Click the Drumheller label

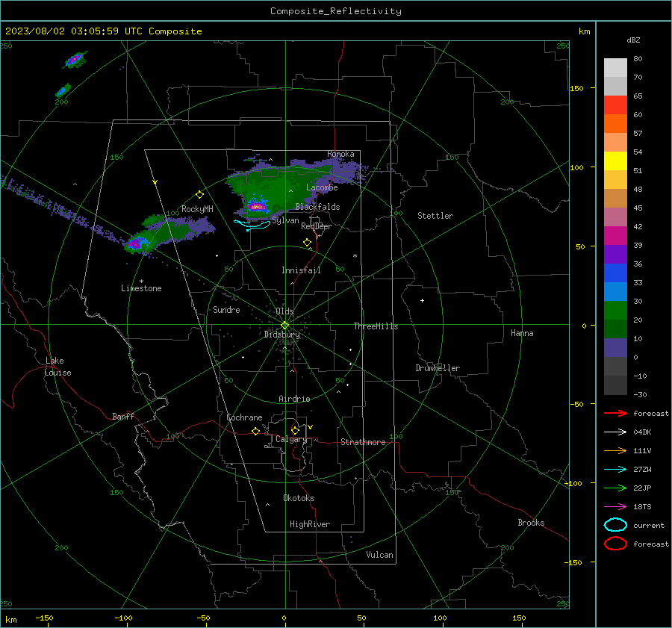point(438,368)
